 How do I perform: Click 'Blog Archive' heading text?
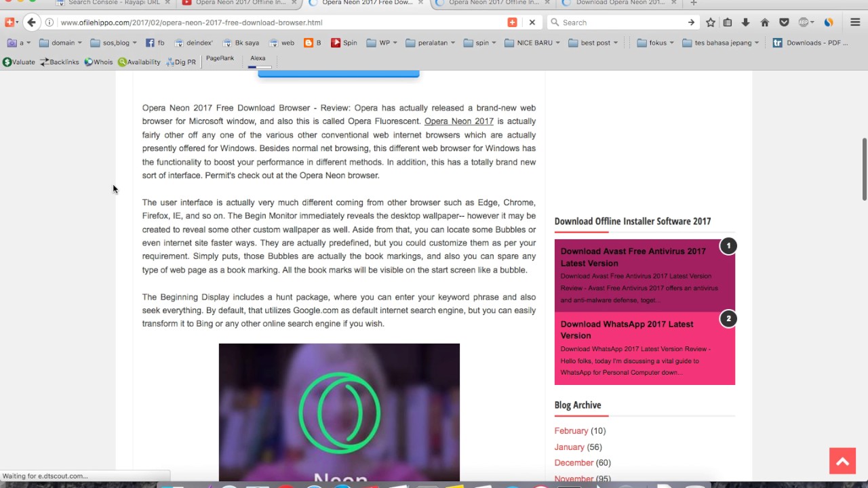pos(578,405)
